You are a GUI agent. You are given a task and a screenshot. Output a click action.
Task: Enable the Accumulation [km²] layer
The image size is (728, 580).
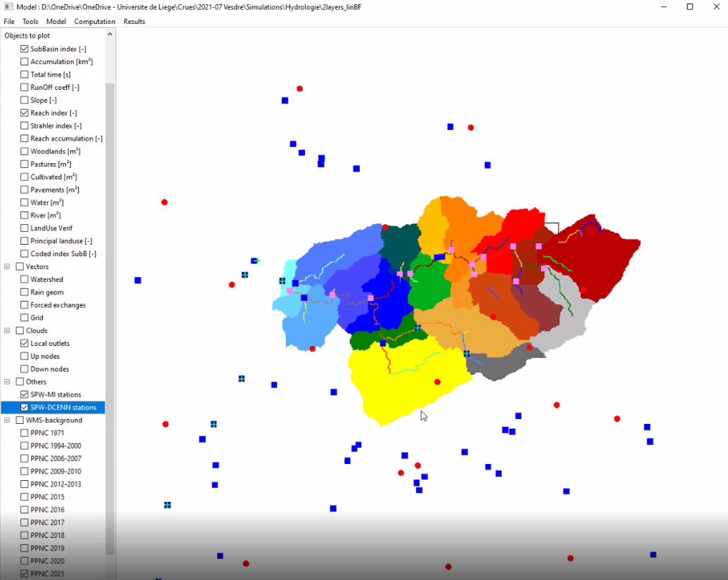[25, 62]
